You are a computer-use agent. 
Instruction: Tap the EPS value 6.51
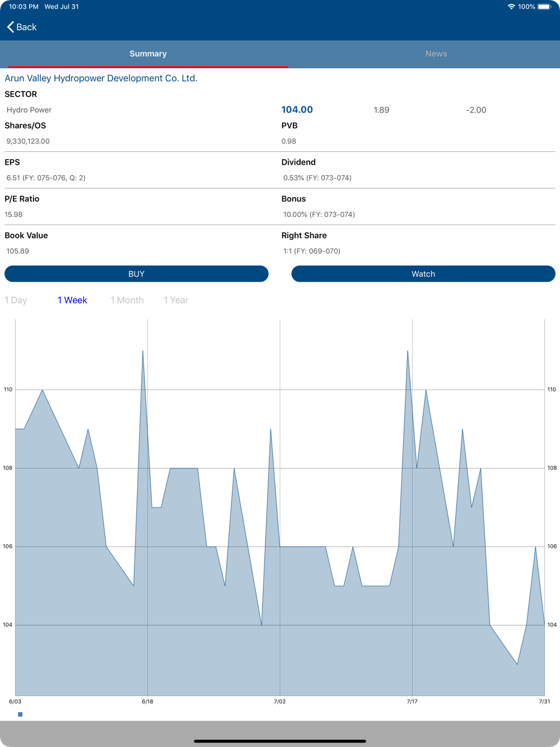point(46,178)
